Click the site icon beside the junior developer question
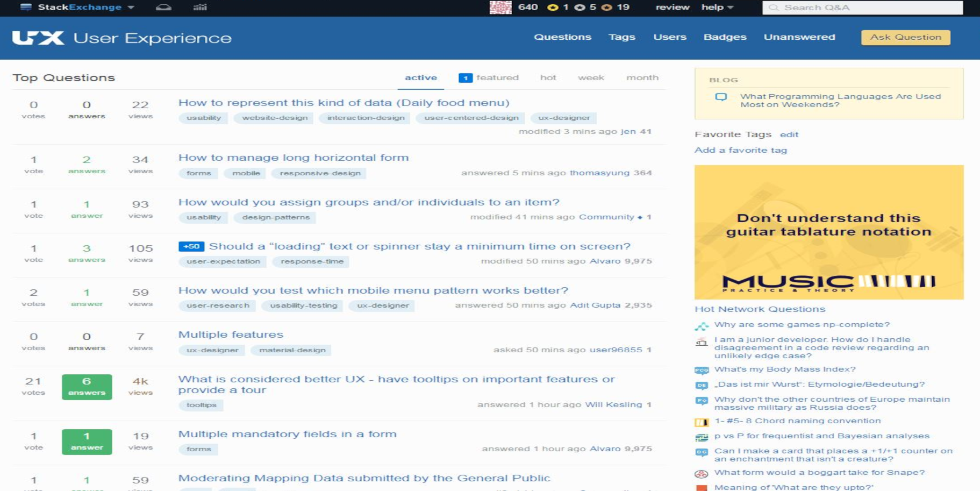The image size is (980, 491). pos(702,341)
